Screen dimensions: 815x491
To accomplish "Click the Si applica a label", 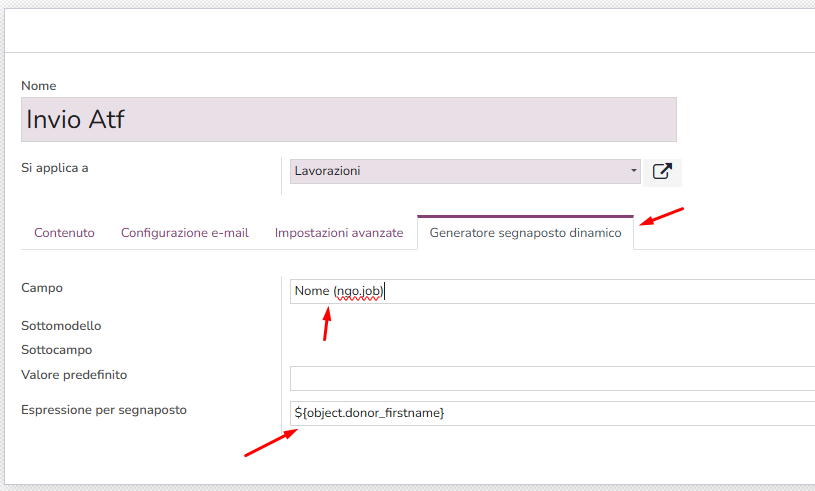I will (55, 167).
